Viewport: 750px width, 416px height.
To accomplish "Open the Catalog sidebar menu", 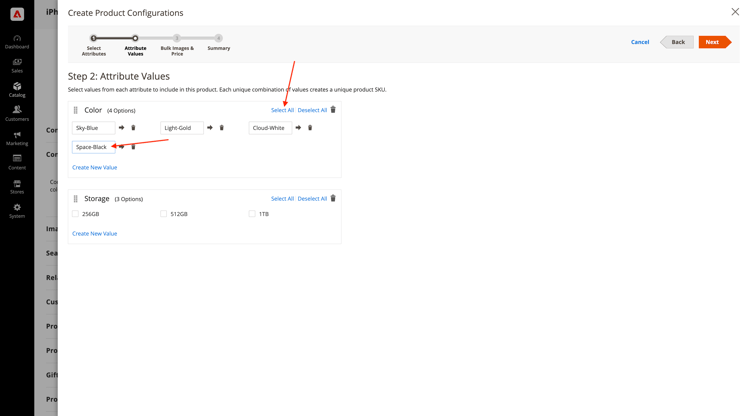I will 17,89.
